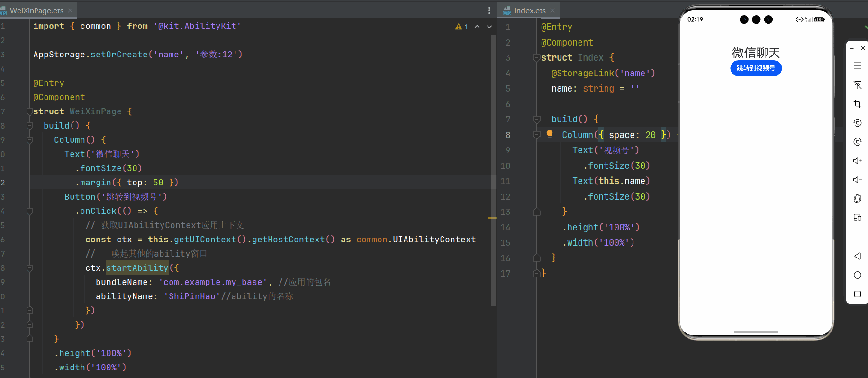Image resolution: width=868 pixels, height=378 pixels.
Task: Click the emulator shake device icon
Action: point(857,199)
